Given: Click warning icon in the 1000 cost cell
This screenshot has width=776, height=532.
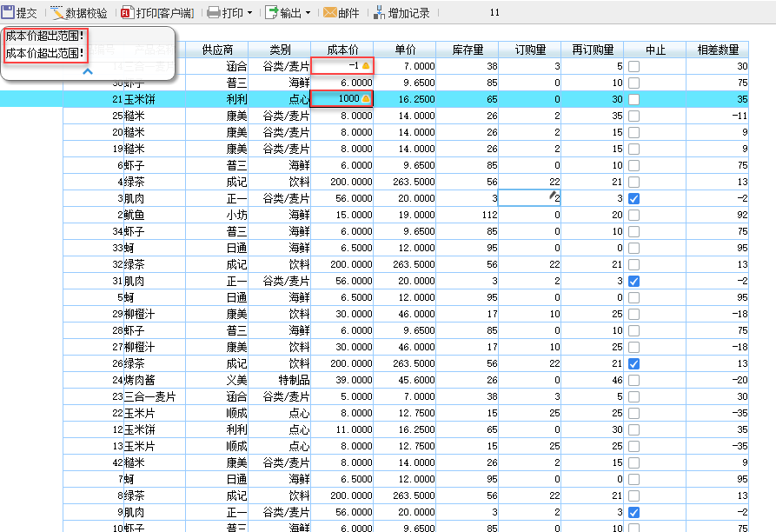Looking at the screenshot, I should (366, 98).
